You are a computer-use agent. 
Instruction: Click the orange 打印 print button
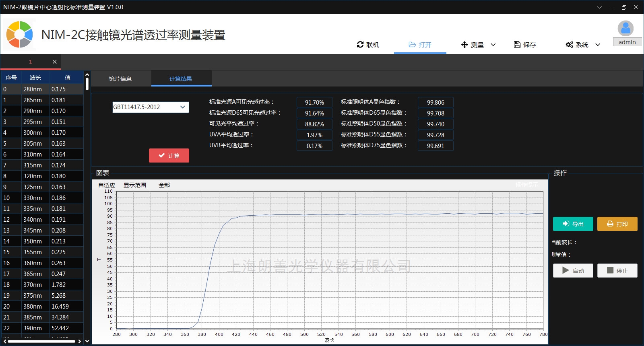(x=617, y=224)
